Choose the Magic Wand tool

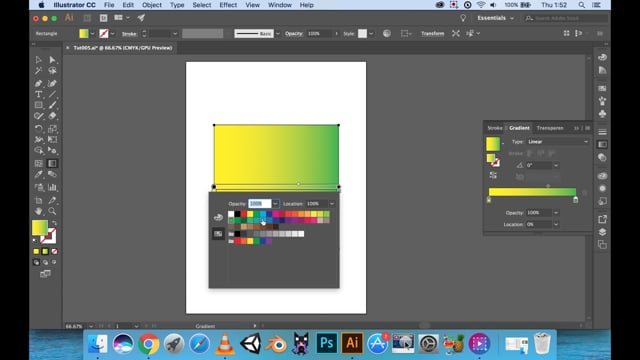pyautogui.click(x=38, y=71)
